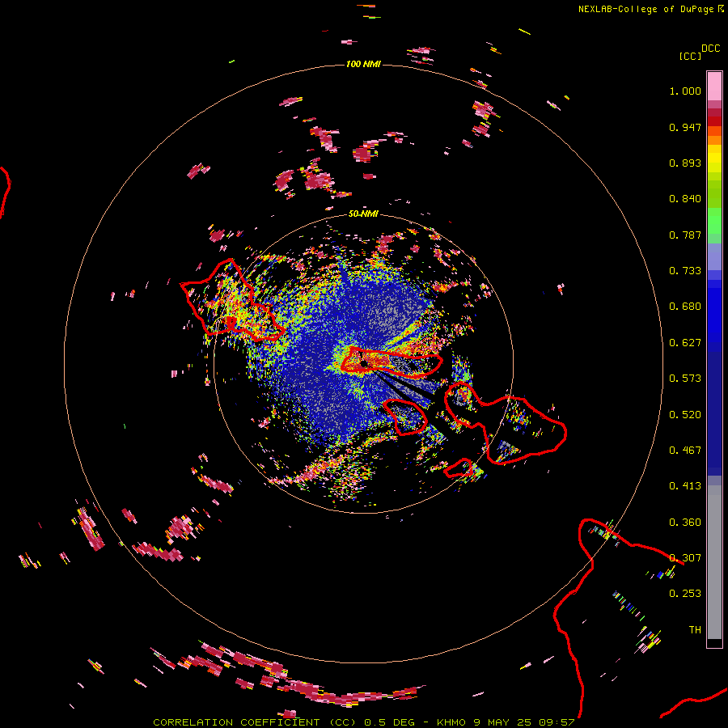The image size is (728, 728).
Task: Click the 0.733 scale value
Action: 685,271
